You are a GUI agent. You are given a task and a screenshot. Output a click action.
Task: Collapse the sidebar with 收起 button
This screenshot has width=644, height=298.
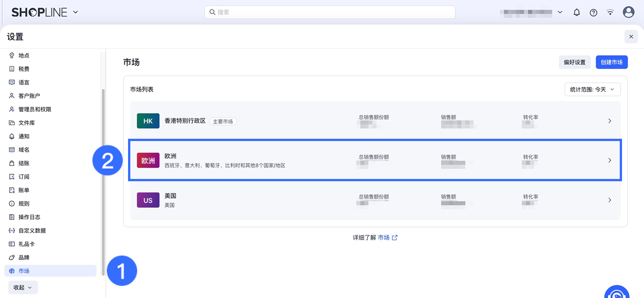(x=23, y=287)
